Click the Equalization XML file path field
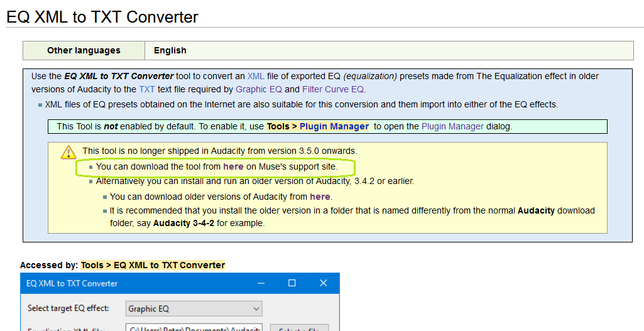 194,328
